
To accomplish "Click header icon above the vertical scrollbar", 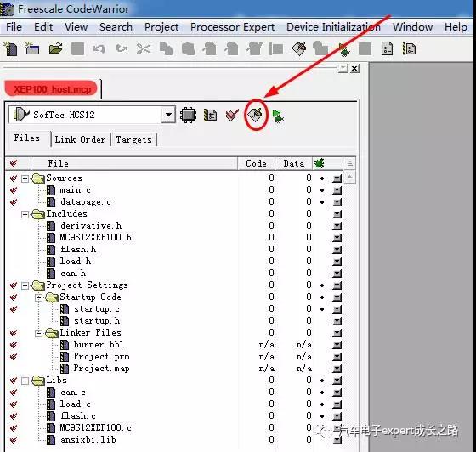I will coord(349,164).
